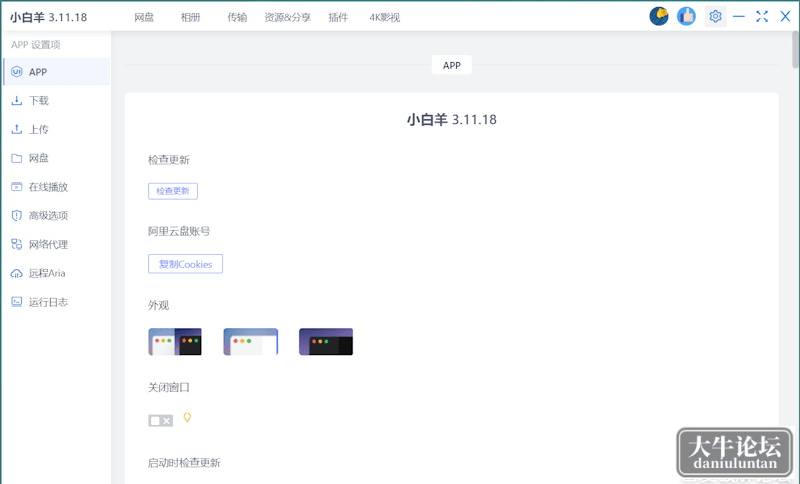Click the APP section header label
This screenshot has height=484, width=800.
click(452, 65)
